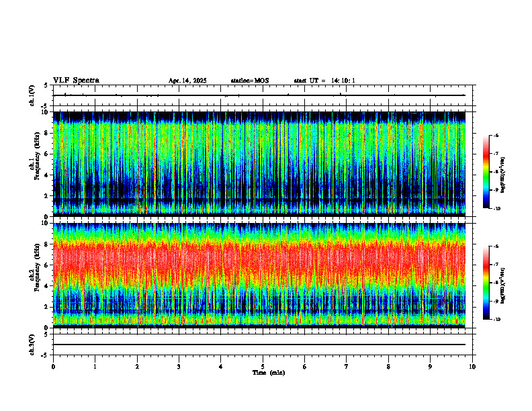The width and height of the screenshot is (532, 411).
Task: Click time axis tick label "4"
Action: pyautogui.click(x=221, y=367)
